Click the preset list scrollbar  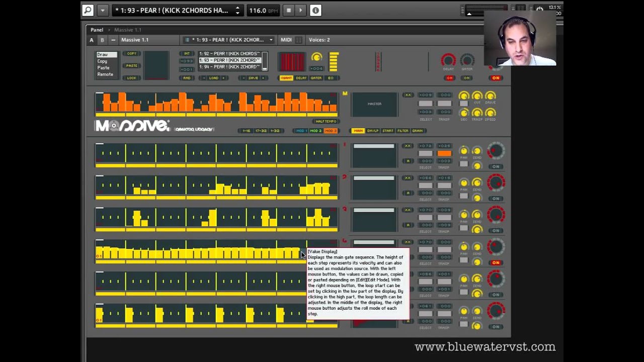click(x=265, y=61)
